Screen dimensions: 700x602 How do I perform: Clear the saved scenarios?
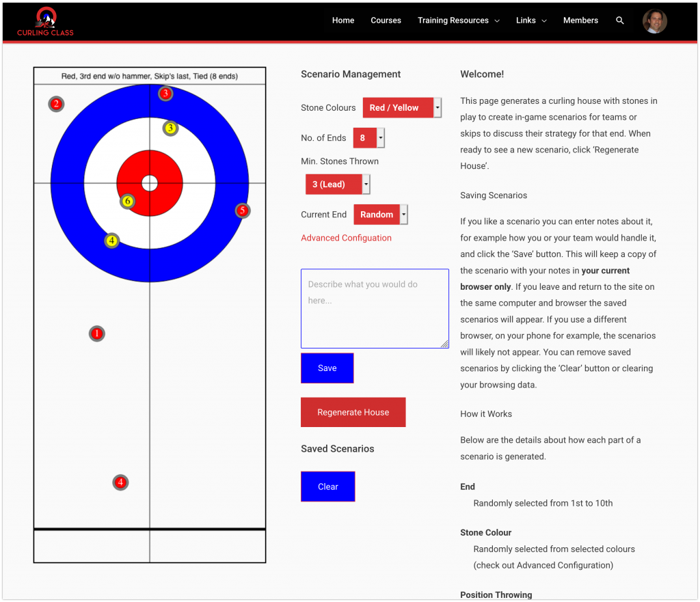coord(327,486)
